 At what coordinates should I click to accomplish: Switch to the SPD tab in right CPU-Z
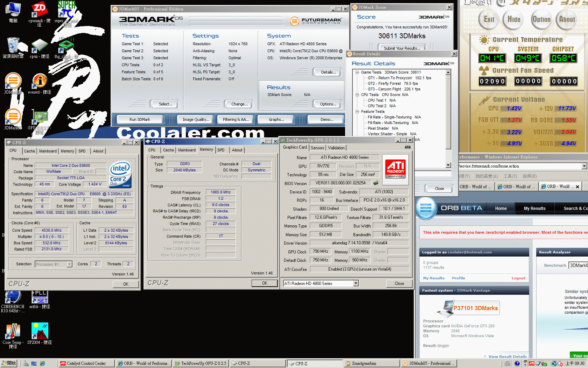click(x=221, y=150)
